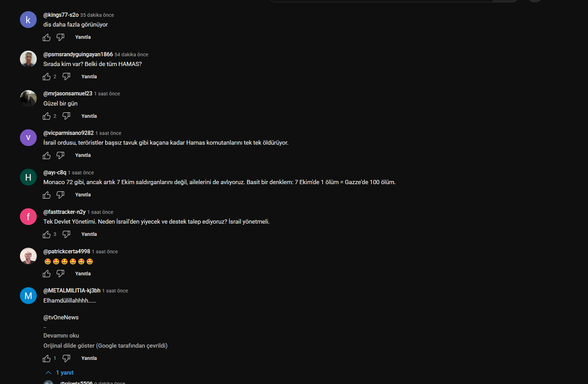Like @fasttracker-n2y's comment
Screen dimensions: 588x384
(x=47, y=234)
